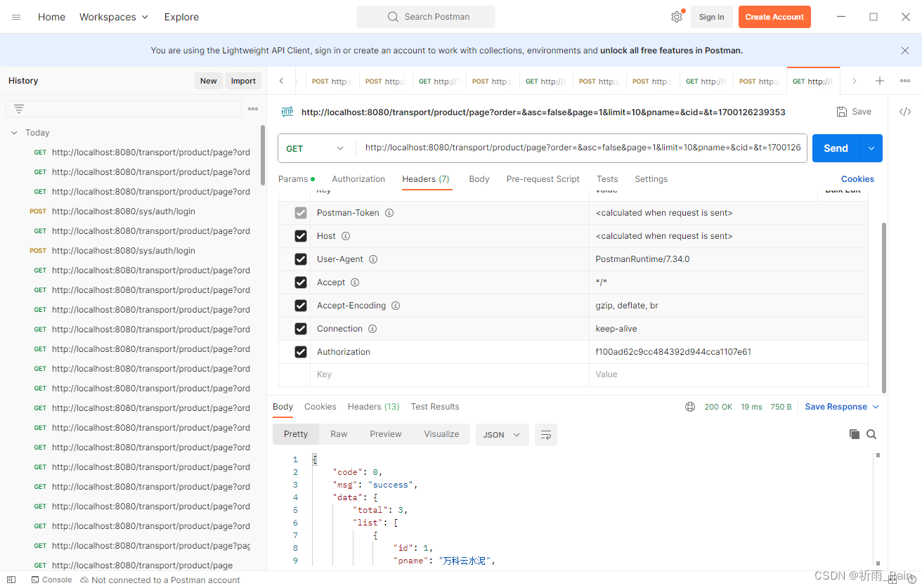The height and width of the screenshot is (588, 922).
Task: Switch to request Body tab
Action: pyautogui.click(x=479, y=179)
